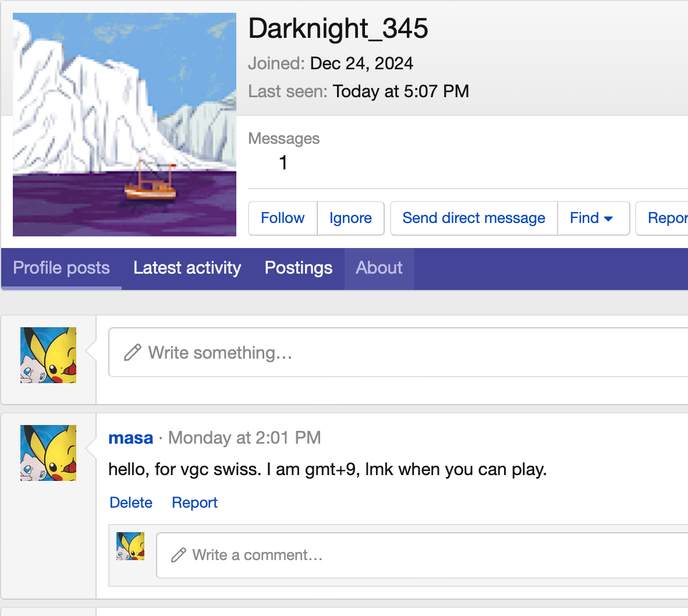The image size is (688, 616).
Task: Click Darknight_345's iceberg profile avatar
Action: point(125,125)
